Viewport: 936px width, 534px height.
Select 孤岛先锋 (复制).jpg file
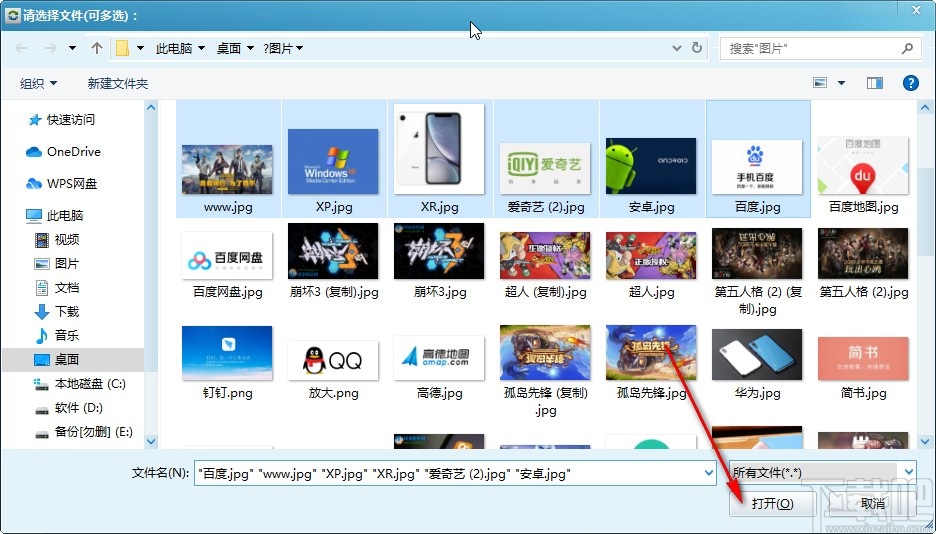coord(545,371)
